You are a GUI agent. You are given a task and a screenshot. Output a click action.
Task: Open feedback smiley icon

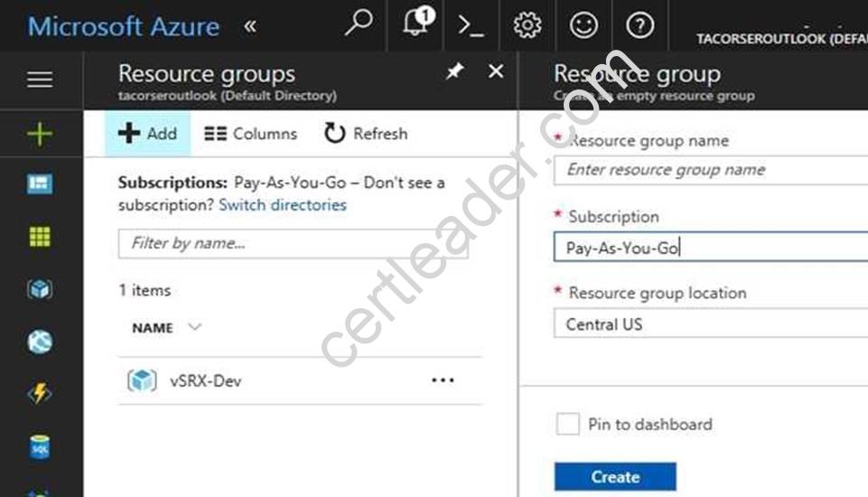[583, 25]
